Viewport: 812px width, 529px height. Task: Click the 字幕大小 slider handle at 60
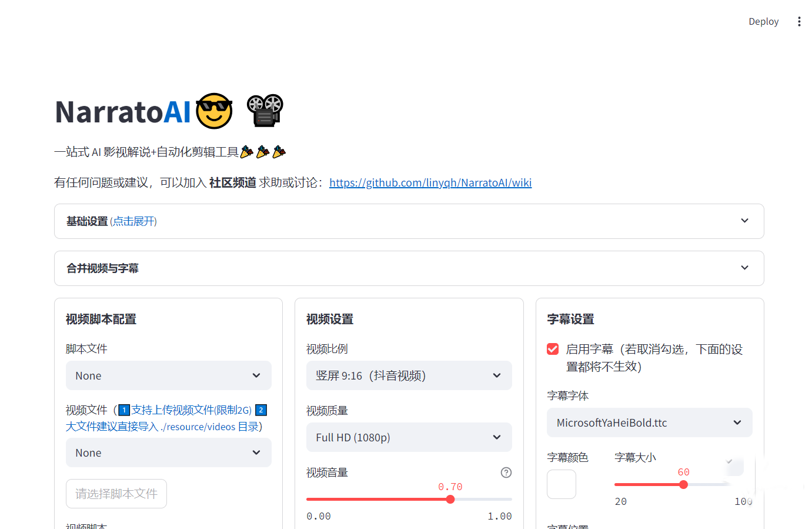coord(683,485)
